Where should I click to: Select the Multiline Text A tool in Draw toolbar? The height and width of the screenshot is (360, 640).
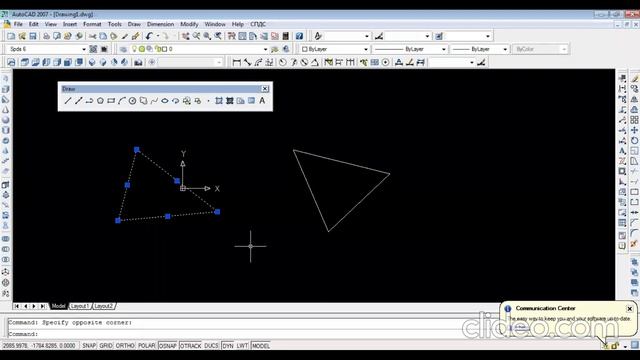(262, 101)
